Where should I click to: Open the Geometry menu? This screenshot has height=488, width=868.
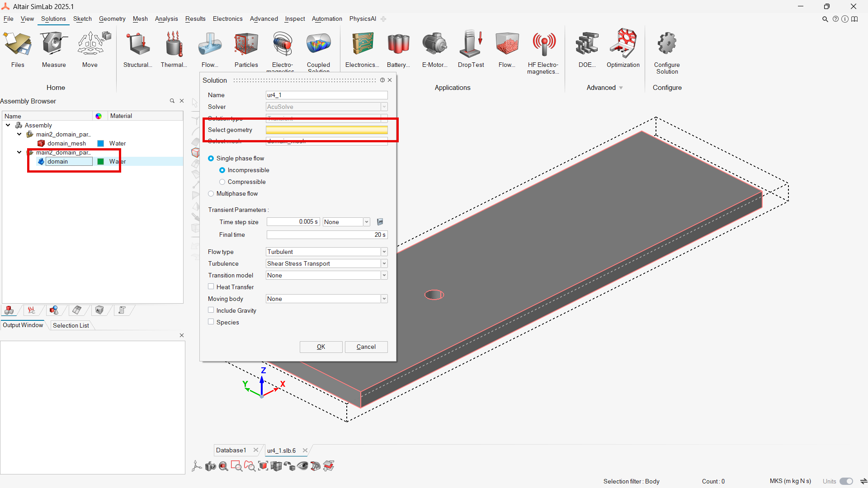tap(112, 19)
